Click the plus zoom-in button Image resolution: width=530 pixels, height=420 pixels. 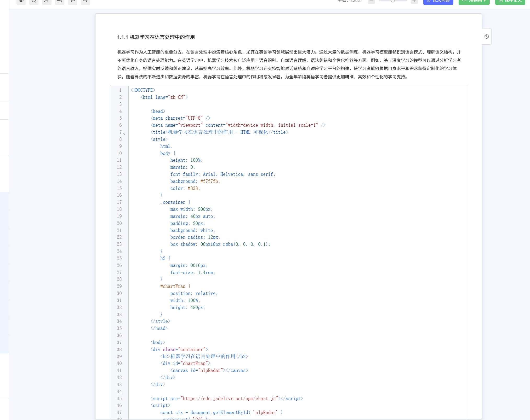pyautogui.click(x=414, y=1)
